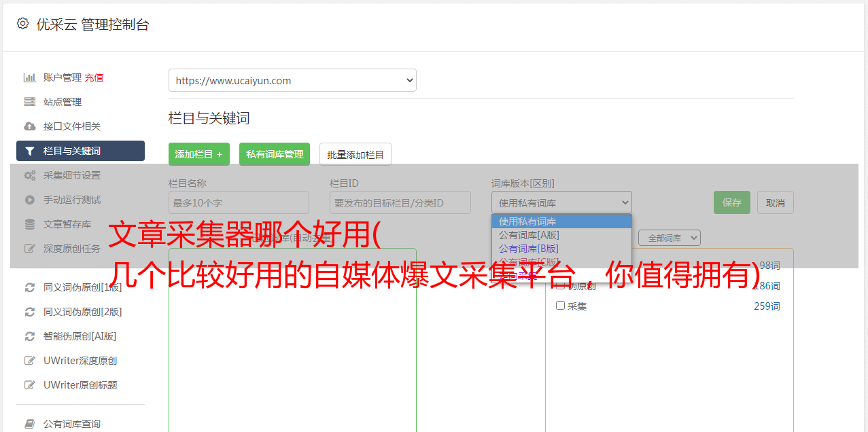Open UWriter深度原创 in the sidebar
This screenshot has width=868, height=432.
click(80, 361)
